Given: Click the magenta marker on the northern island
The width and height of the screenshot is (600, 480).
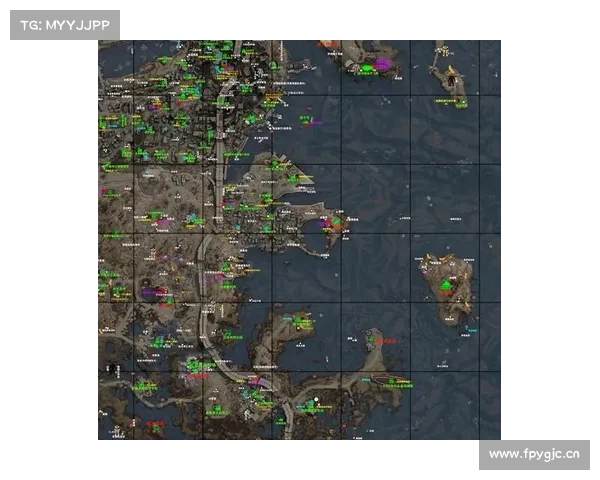Looking at the screenshot, I should 384,64.
